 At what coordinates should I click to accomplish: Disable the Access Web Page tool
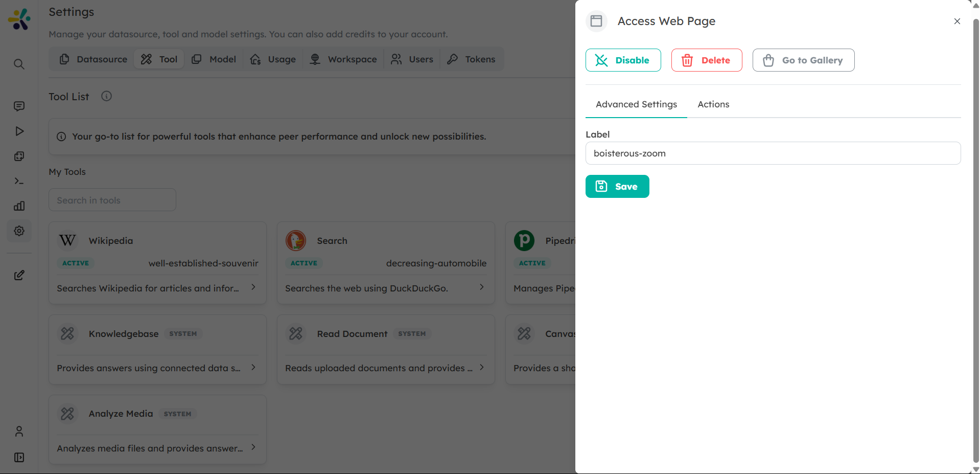point(623,60)
